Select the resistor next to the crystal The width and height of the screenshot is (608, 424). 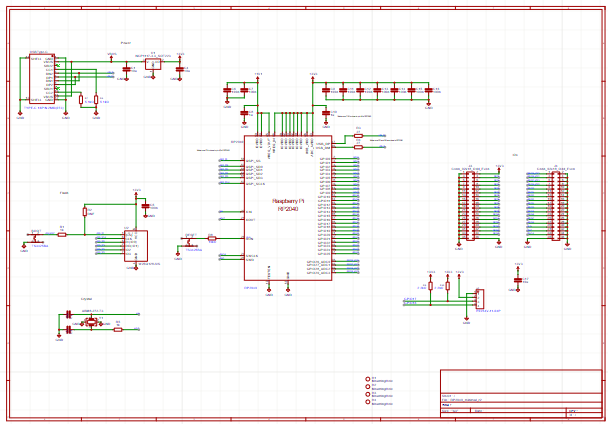click(x=118, y=328)
